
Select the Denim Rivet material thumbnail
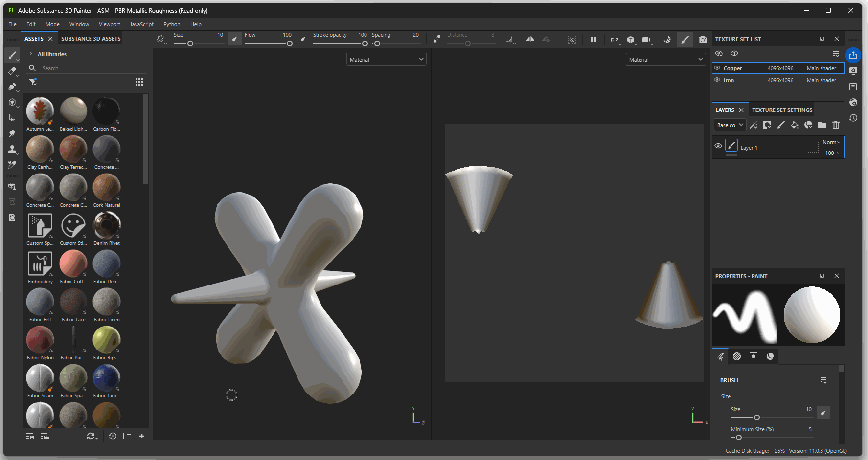pos(107,226)
